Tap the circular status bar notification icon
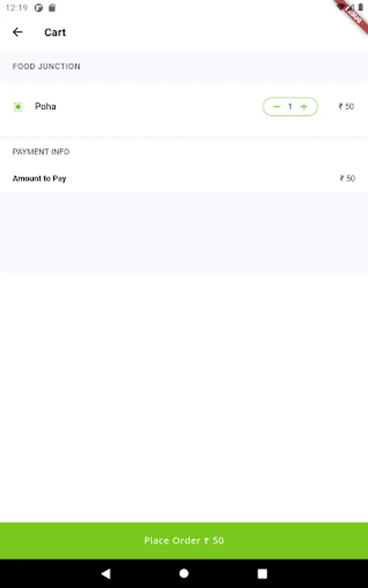This screenshot has width=368, height=588. click(x=39, y=8)
